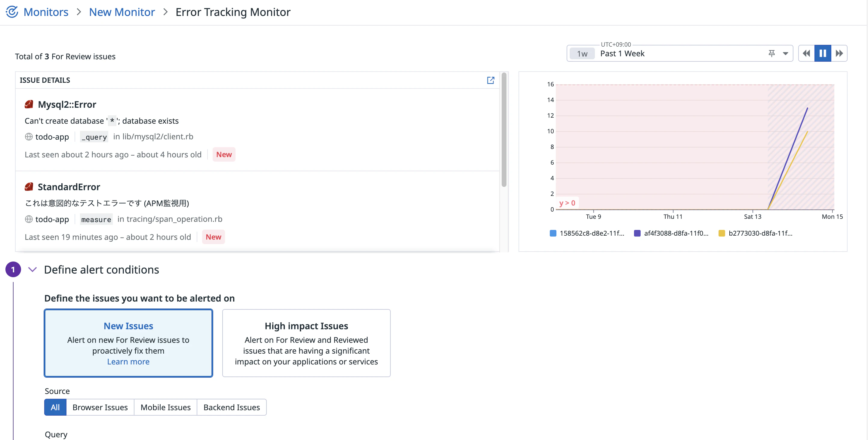868x440 pixels.
Task: Click globe icon in StandardError row
Action: click(x=29, y=219)
